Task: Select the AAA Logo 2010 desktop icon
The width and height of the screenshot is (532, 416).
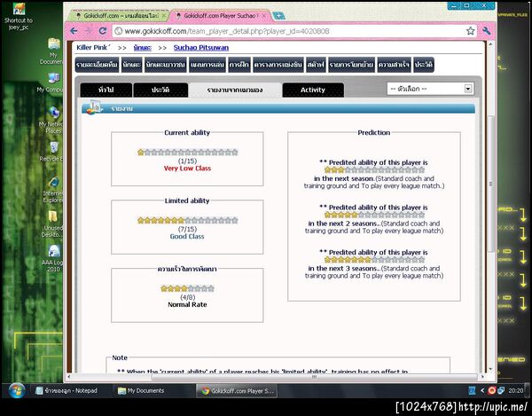Action: pos(52,258)
